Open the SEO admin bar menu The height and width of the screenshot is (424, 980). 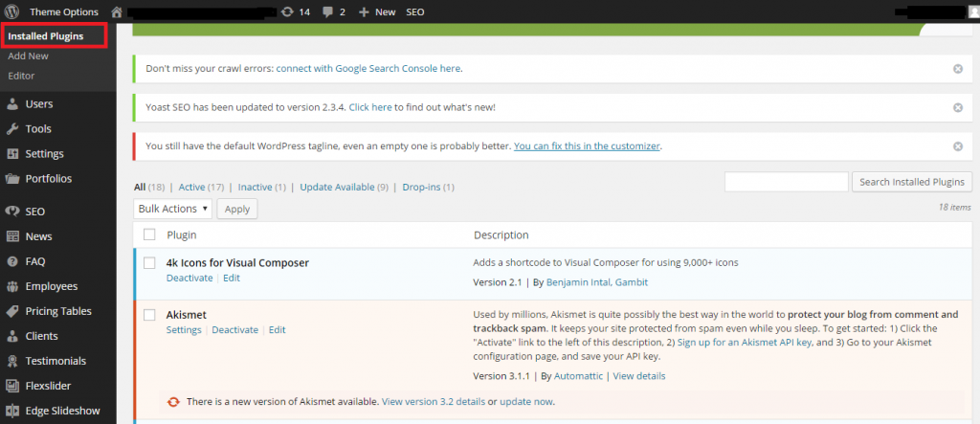point(415,11)
